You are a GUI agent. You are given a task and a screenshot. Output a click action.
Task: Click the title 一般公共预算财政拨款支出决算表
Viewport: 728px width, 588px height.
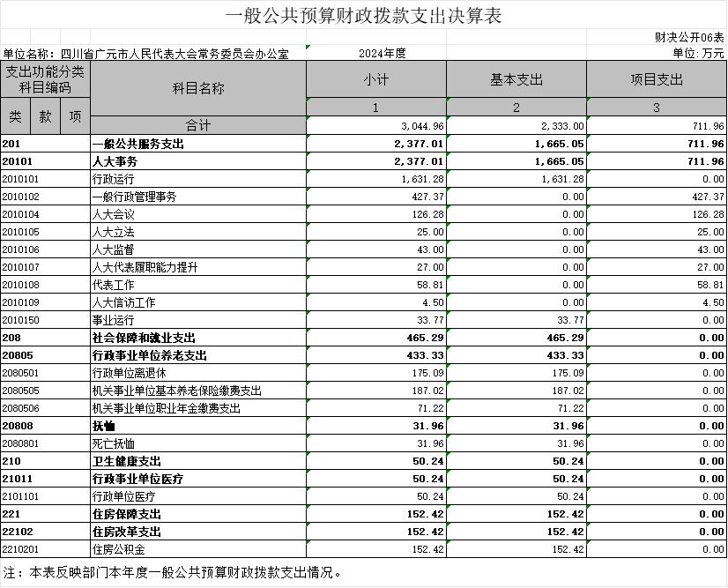363,17
